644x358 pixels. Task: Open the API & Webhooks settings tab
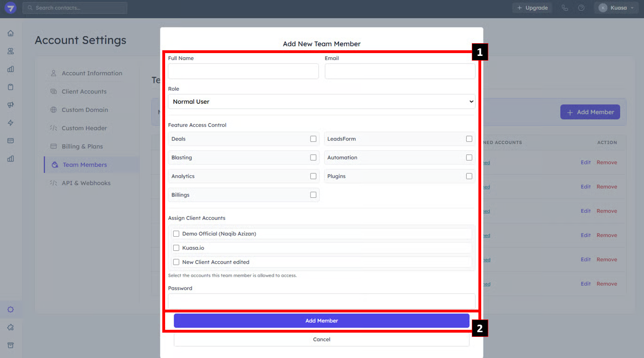point(86,183)
